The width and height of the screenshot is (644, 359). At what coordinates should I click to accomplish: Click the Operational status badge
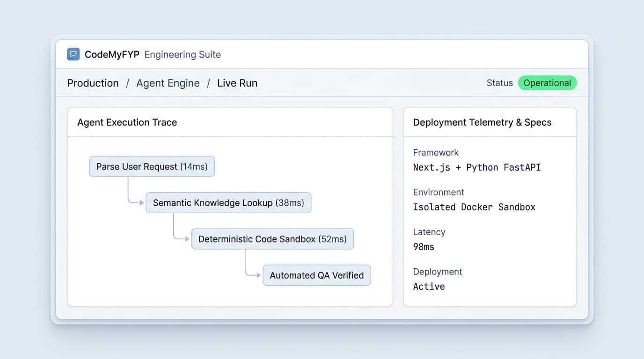(547, 83)
